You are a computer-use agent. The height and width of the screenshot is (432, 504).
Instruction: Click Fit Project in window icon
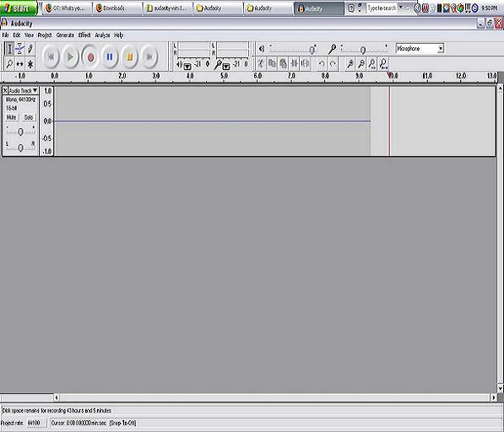point(383,63)
